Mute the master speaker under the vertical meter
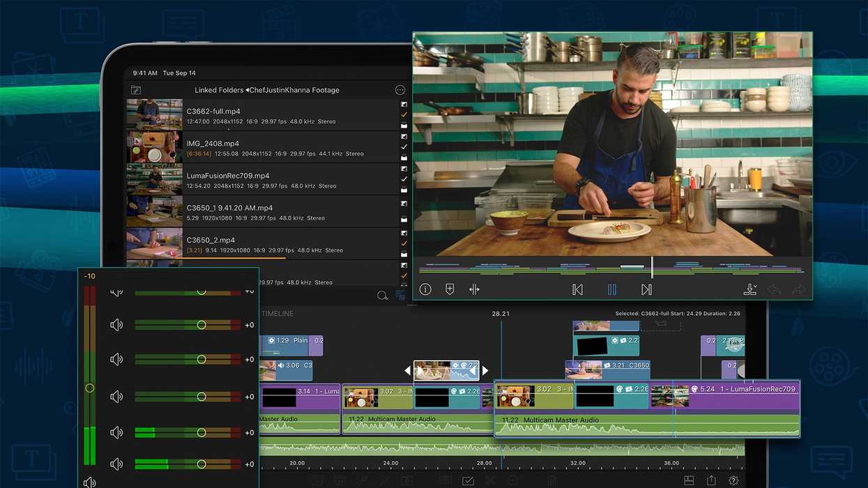 pyautogui.click(x=89, y=482)
